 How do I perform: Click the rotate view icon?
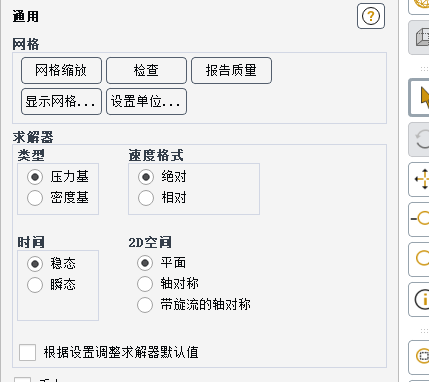click(419, 139)
